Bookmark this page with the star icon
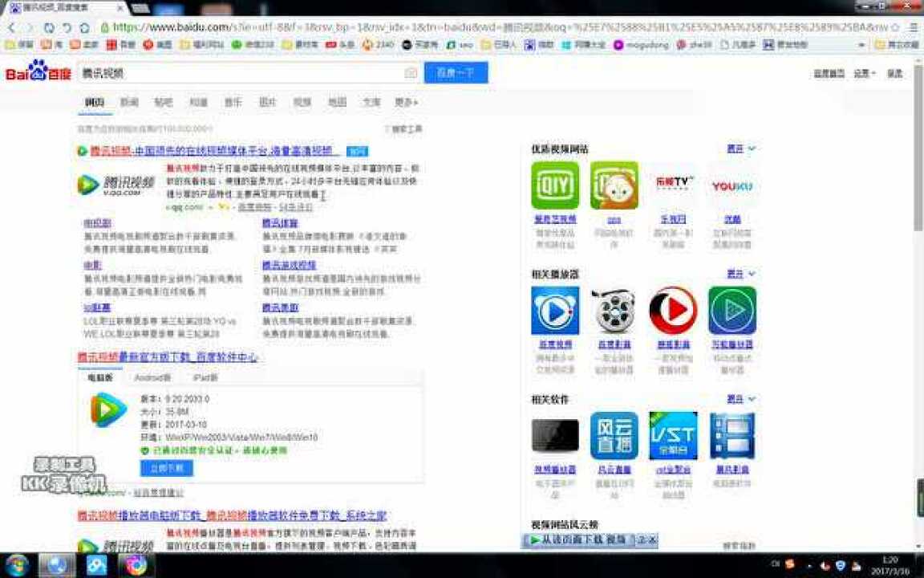This screenshot has width=924, height=578. pos(896,27)
